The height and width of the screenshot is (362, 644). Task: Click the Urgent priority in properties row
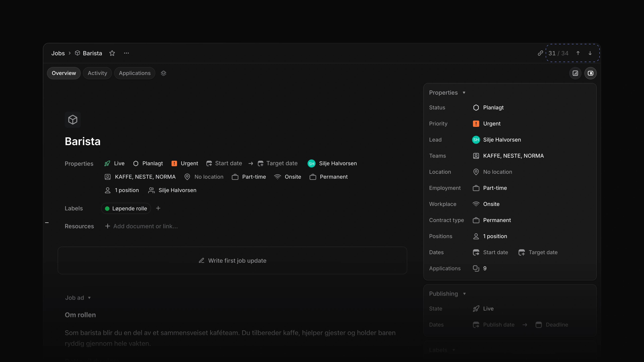(x=185, y=163)
